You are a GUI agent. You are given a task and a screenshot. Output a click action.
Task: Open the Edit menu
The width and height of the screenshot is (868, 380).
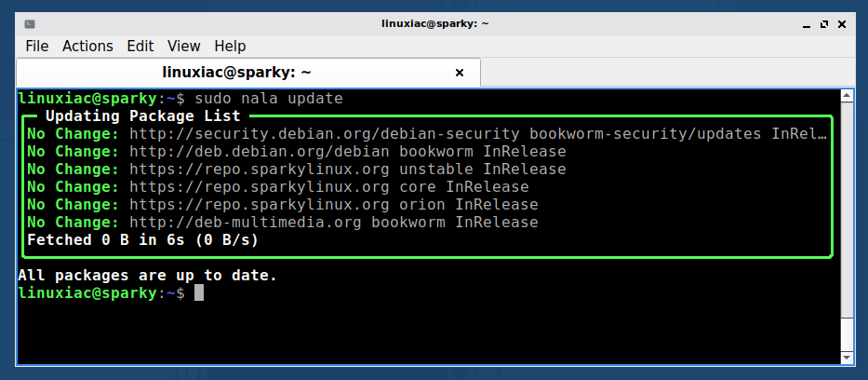pos(140,46)
